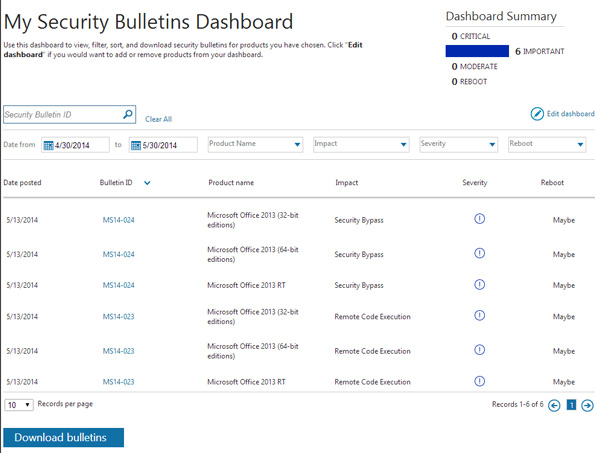Click severity icon for Office 2013 RT MS14-023
This screenshot has width=595, height=453.
pyautogui.click(x=479, y=381)
